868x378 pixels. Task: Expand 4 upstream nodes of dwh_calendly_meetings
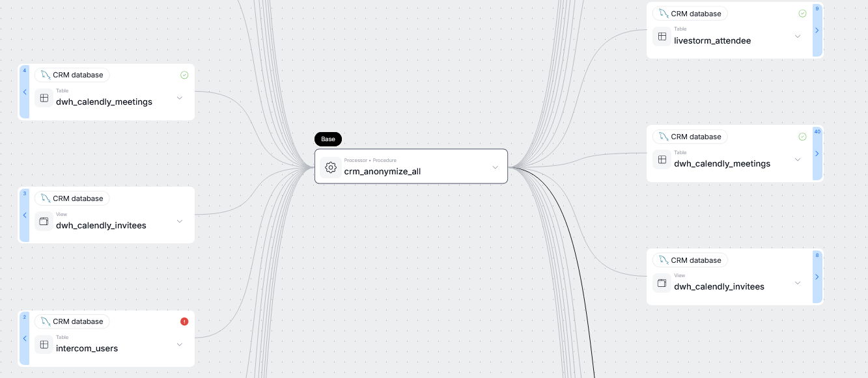coord(25,92)
